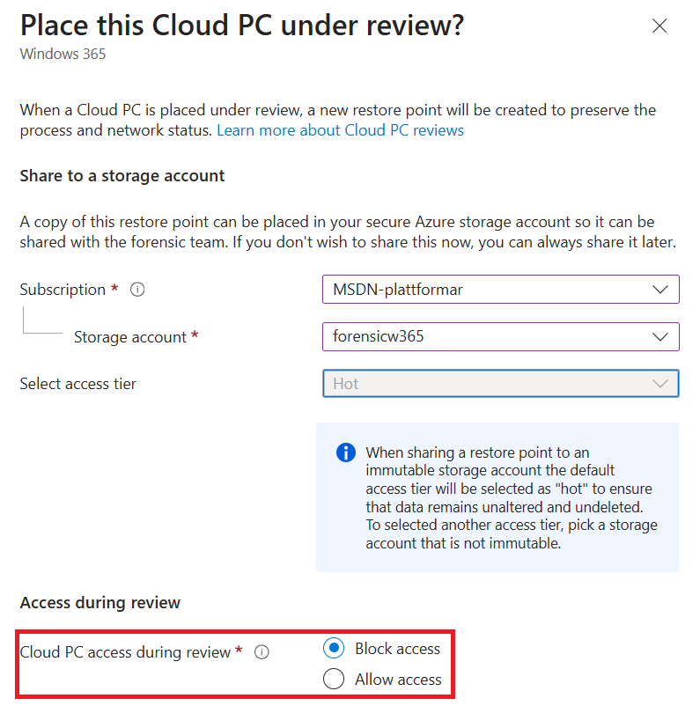
Task: Click the Select access tier label
Action: coord(78,384)
